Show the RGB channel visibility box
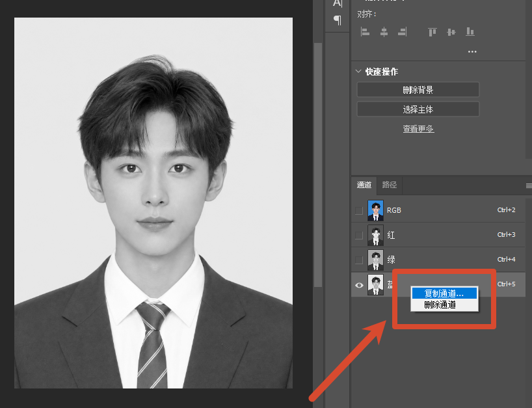532x408 pixels. [x=358, y=210]
